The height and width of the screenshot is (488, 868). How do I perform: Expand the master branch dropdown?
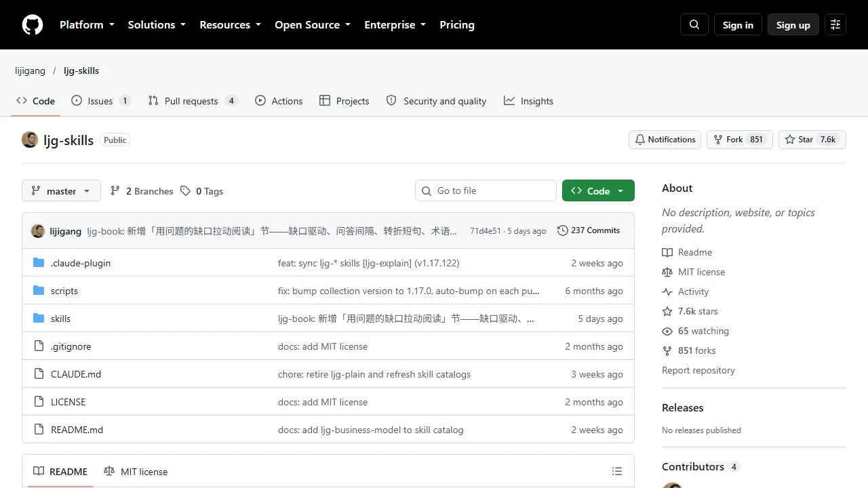61,191
